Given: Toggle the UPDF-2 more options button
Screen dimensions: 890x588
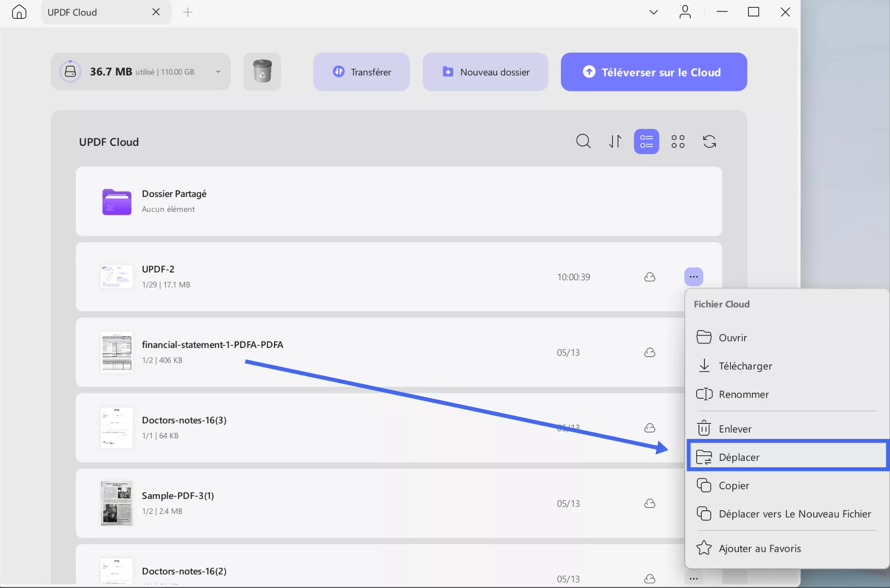Looking at the screenshot, I should pyautogui.click(x=693, y=277).
